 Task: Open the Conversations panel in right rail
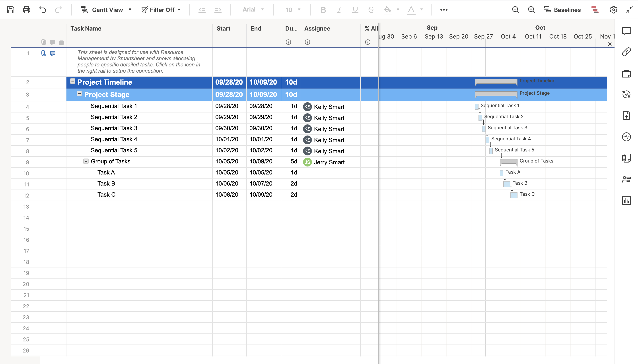click(626, 31)
